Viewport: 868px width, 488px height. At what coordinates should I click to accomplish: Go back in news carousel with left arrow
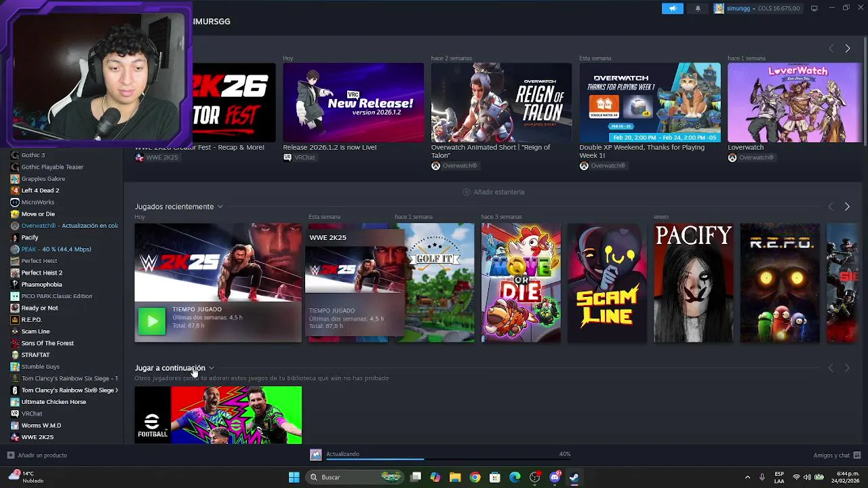[831, 48]
